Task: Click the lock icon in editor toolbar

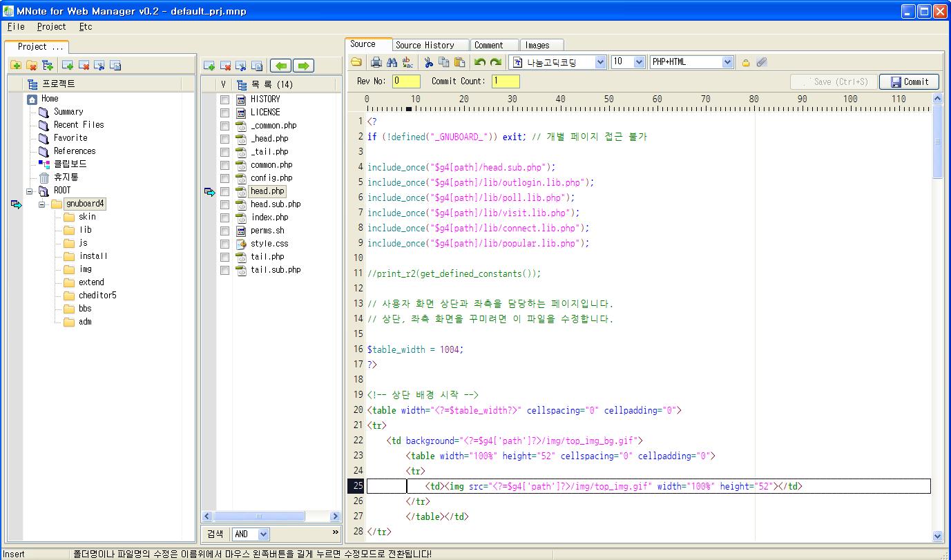Action: click(x=746, y=63)
